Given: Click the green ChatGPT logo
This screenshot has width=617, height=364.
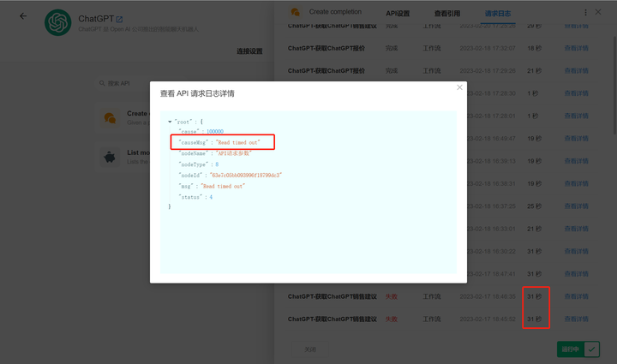Looking at the screenshot, I should tap(58, 22).
